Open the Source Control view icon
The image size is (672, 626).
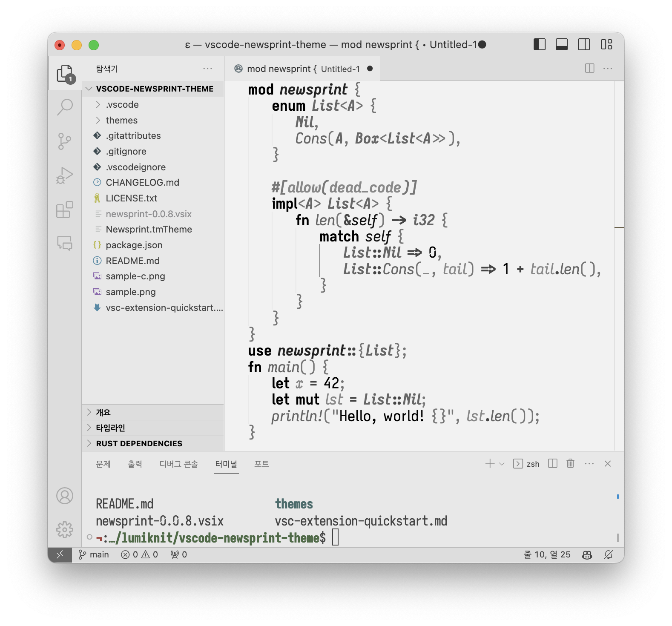tap(65, 141)
